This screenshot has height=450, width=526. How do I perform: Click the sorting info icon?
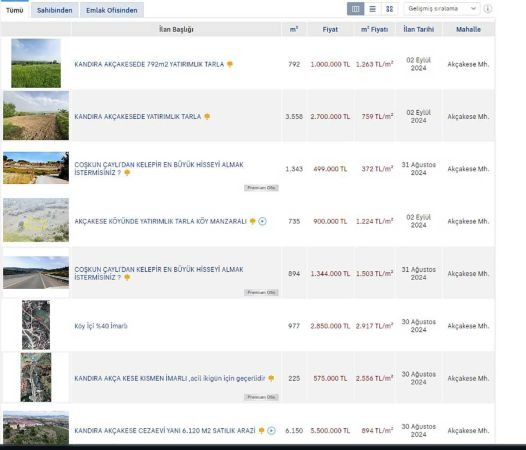point(488,9)
